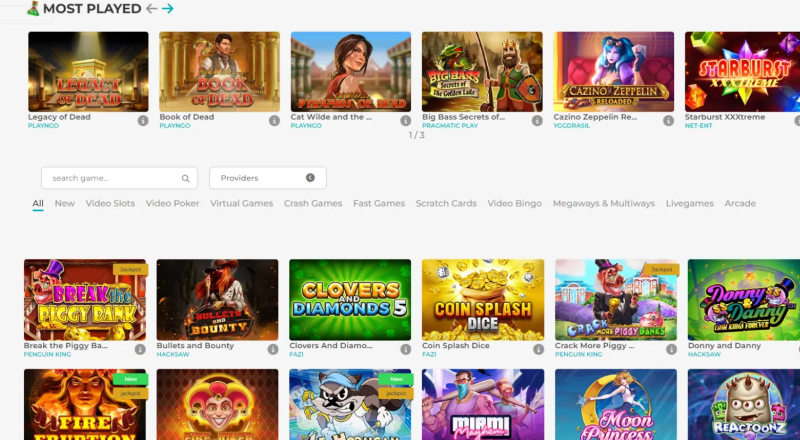The height and width of the screenshot is (440, 800).
Task: Click PENGUIN KING under Break the Piggy Bank
Action: click(47, 354)
